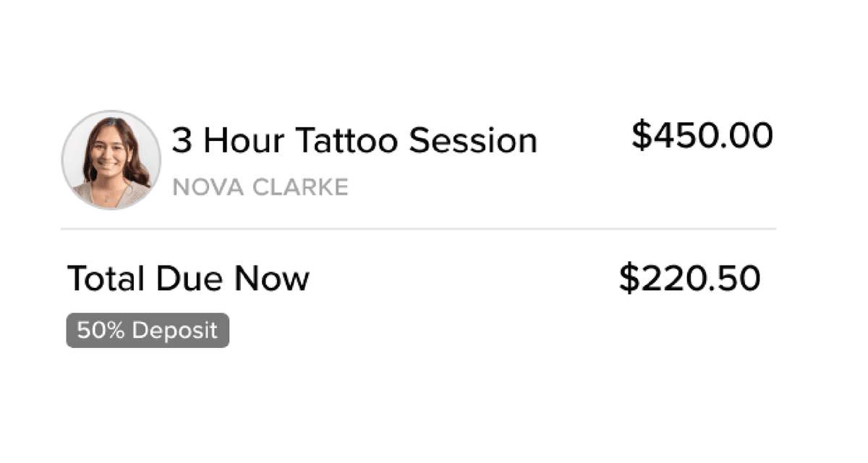Click the divider line under the session
Viewport: 868px width, 463px height.
pyautogui.click(x=418, y=229)
